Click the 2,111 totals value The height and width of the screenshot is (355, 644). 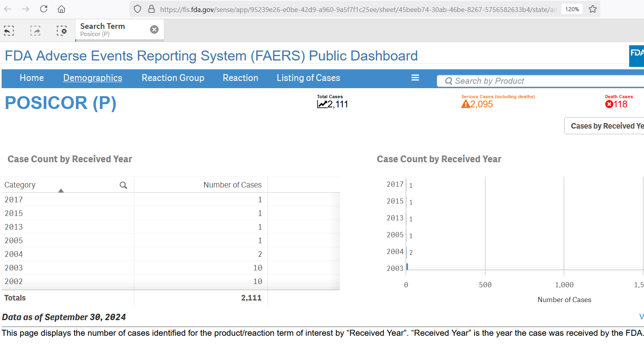point(251,298)
